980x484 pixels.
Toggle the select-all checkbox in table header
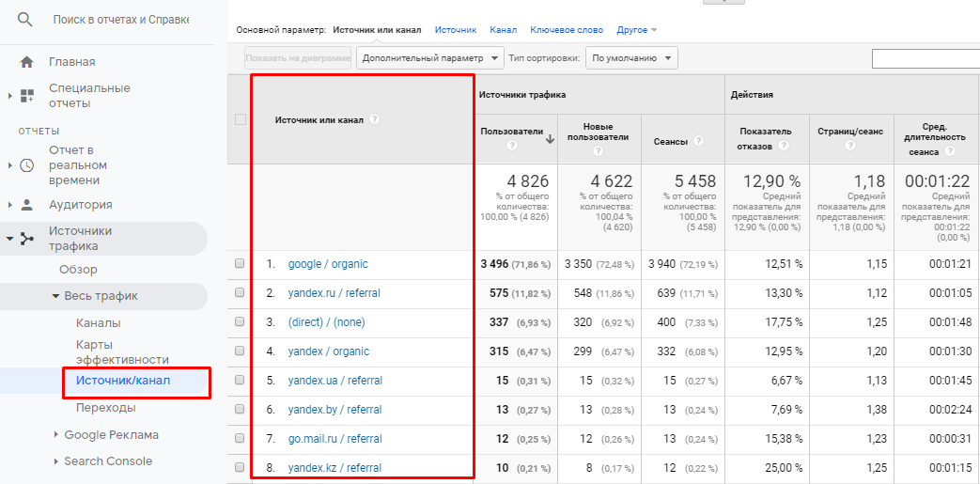point(240,119)
